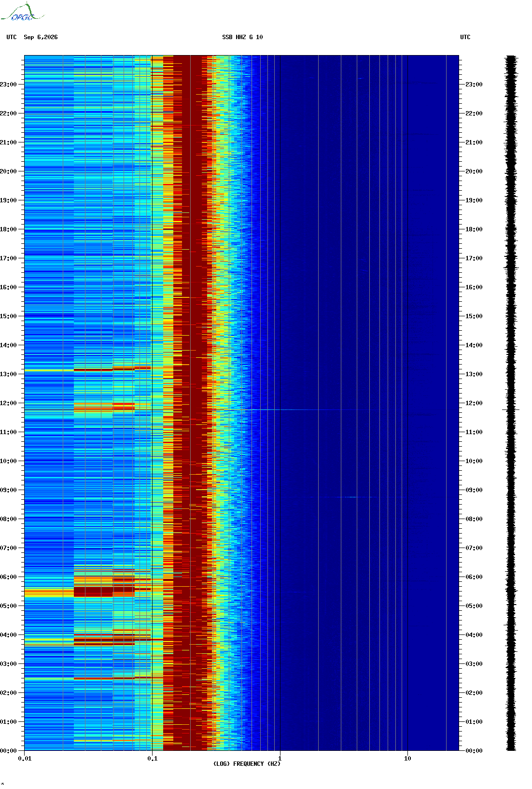Click the top-right UTC label
The height and width of the screenshot is (789, 532).
tap(465, 37)
